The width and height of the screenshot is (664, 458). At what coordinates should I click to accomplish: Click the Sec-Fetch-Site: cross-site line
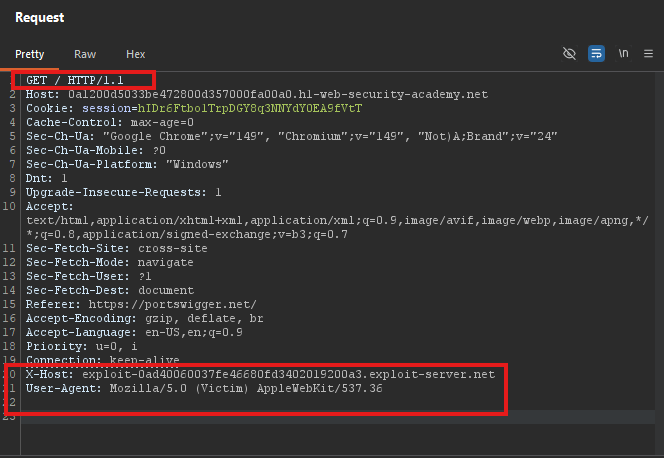(116, 248)
